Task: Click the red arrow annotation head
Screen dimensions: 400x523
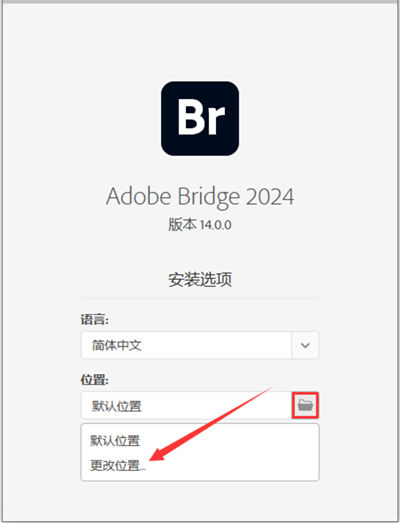Action: click(156, 455)
